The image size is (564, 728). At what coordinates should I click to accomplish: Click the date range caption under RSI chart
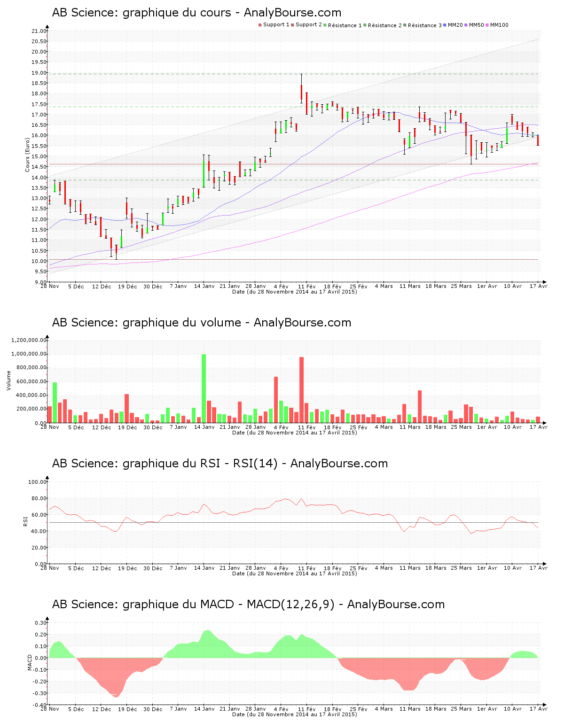click(x=295, y=573)
